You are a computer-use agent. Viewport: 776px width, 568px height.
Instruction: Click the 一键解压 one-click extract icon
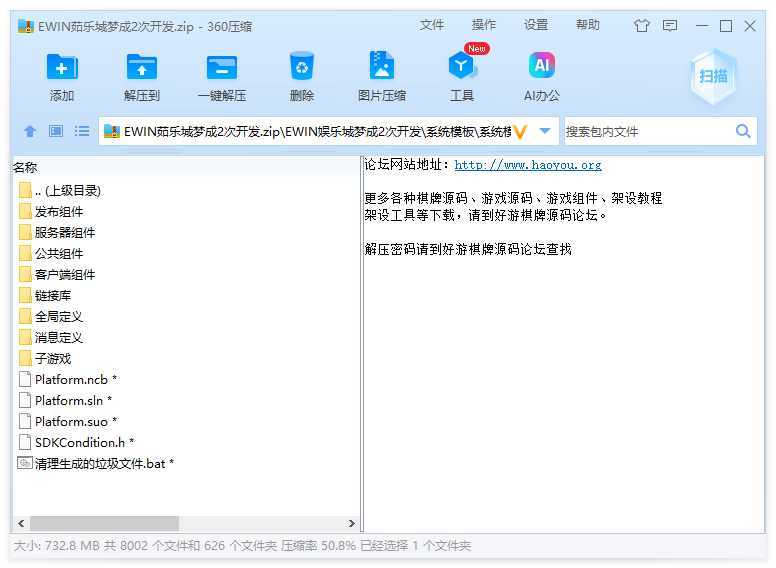(222, 67)
